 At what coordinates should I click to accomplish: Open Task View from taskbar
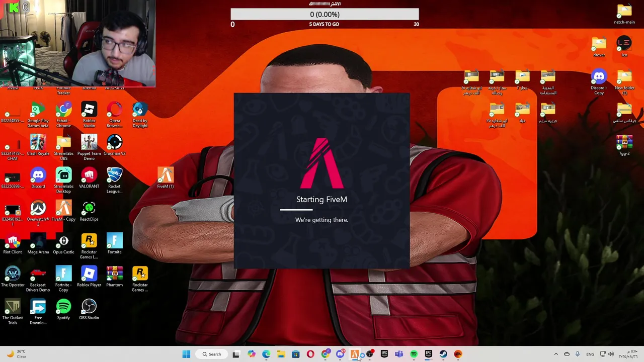click(x=236, y=354)
